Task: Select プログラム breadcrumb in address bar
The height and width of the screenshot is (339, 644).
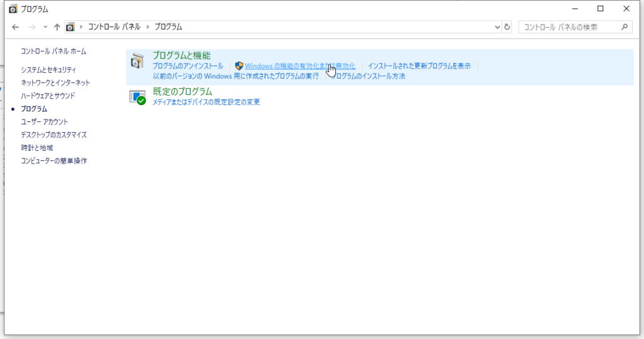Action: click(169, 26)
